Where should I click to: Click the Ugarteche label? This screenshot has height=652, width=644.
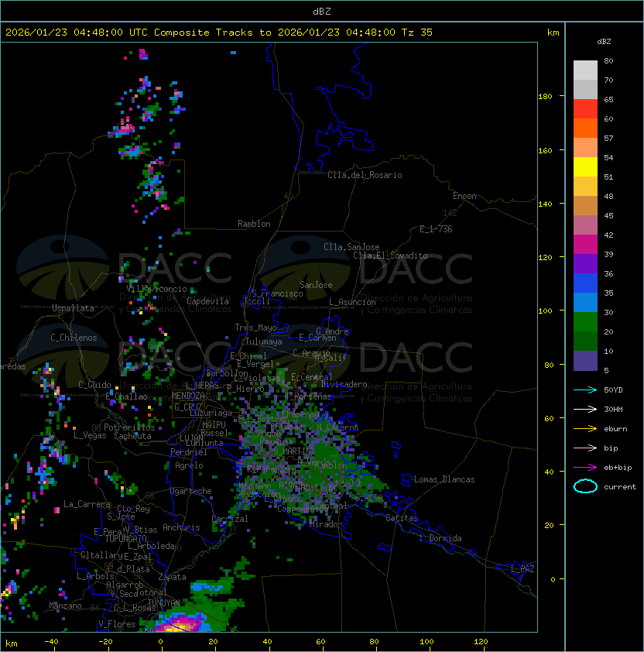point(191,491)
